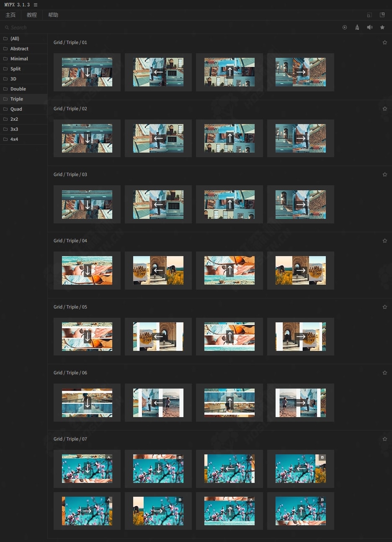Apply Triple 01 down-arrow transition thumbnail
392x542 pixels.
(x=87, y=72)
